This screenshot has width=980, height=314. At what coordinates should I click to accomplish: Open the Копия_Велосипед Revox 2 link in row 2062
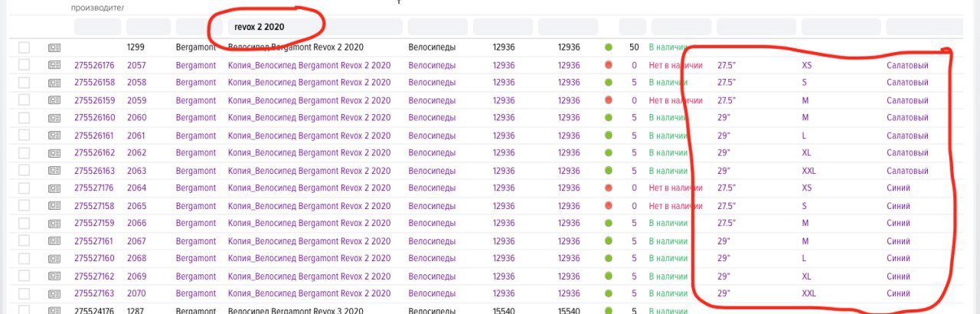click(309, 153)
